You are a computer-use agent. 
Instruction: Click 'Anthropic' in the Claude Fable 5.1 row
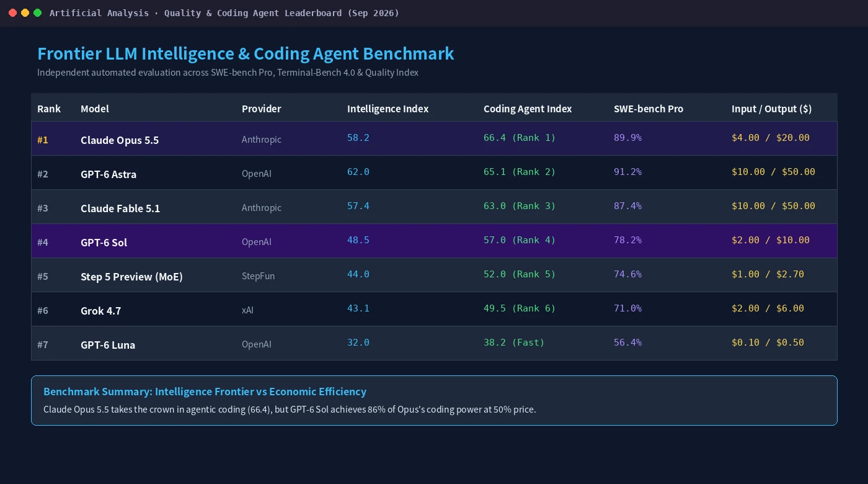pos(262,208)
